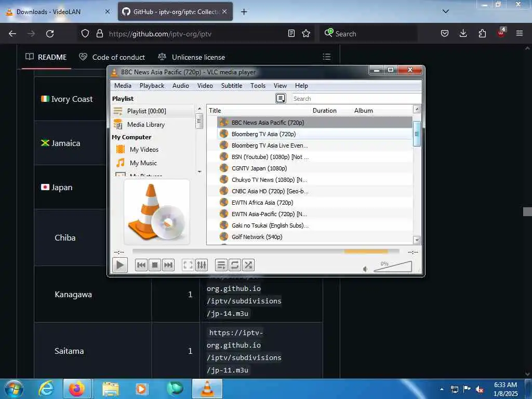The height and width of the screenshot is (399, 532).
Task: Toggle VLC fullscreen video button
Action: pyautogui.click(x=188, y=265)
